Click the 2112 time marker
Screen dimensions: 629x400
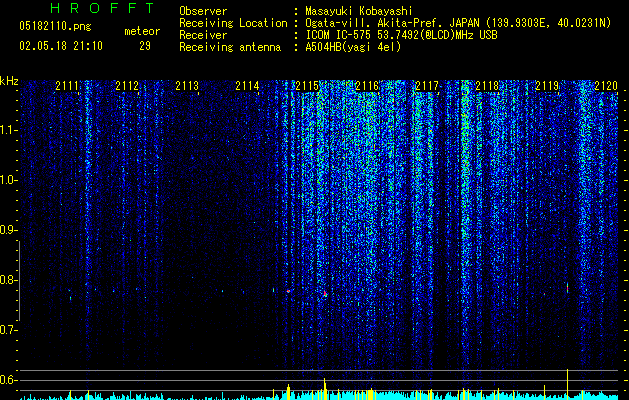click(127, 86)
